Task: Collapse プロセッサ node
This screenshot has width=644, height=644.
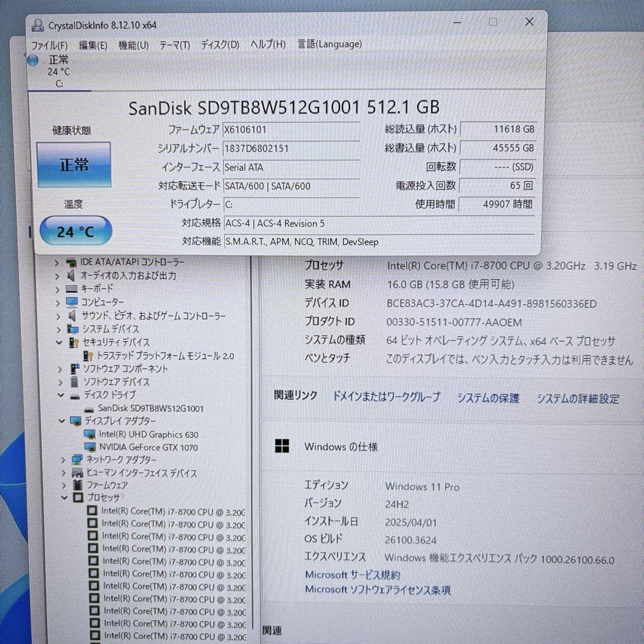Action: click(x=64, y=497)
